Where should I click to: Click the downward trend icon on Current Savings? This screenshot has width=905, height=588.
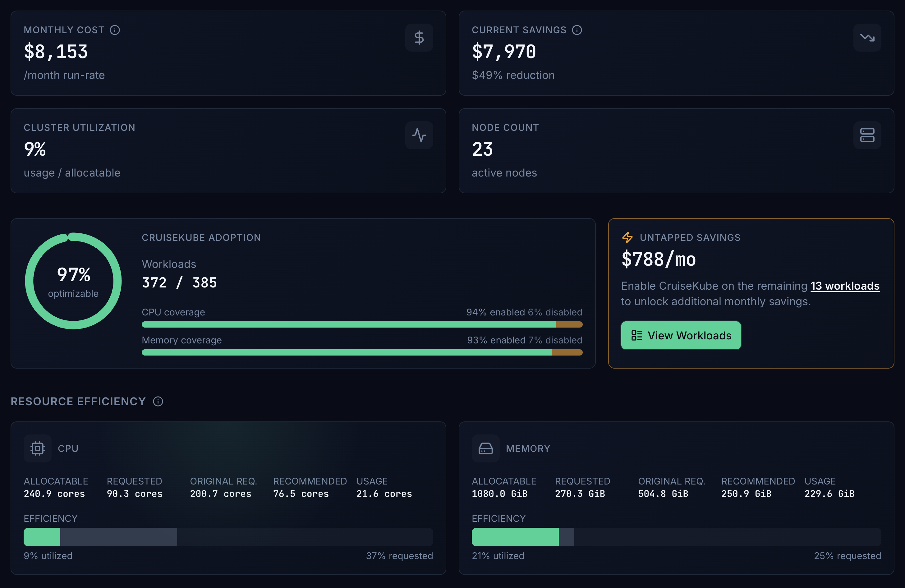(x=867, y=37)
